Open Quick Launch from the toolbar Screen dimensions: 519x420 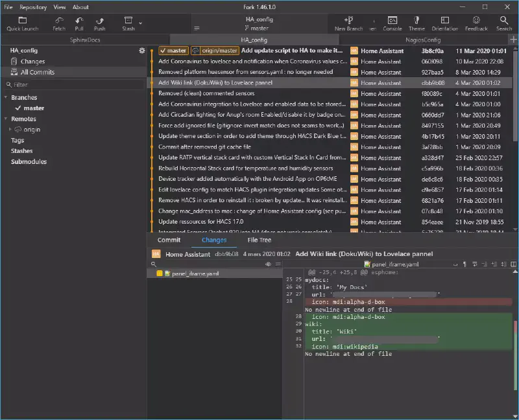(x=23, y=21)
